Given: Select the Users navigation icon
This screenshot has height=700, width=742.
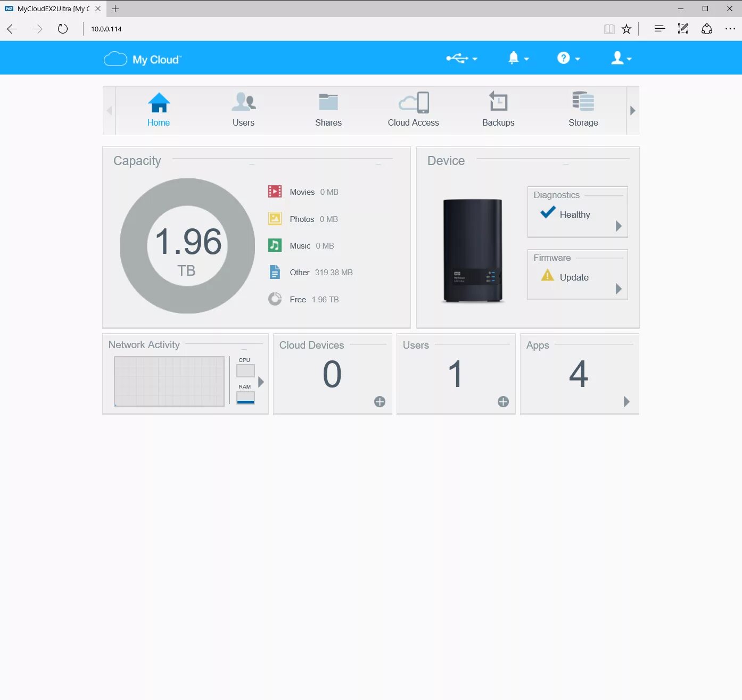Looking at the screenshot, I should click(x=243, y=109).
